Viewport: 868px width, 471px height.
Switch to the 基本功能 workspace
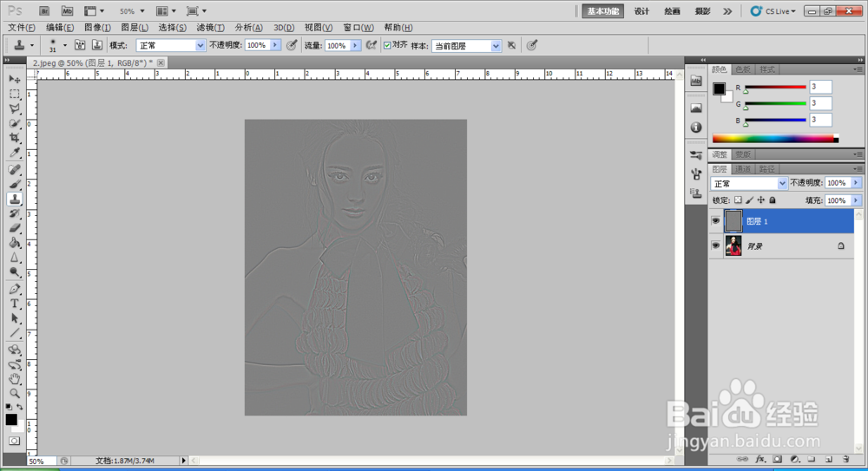tap(603, 11)
